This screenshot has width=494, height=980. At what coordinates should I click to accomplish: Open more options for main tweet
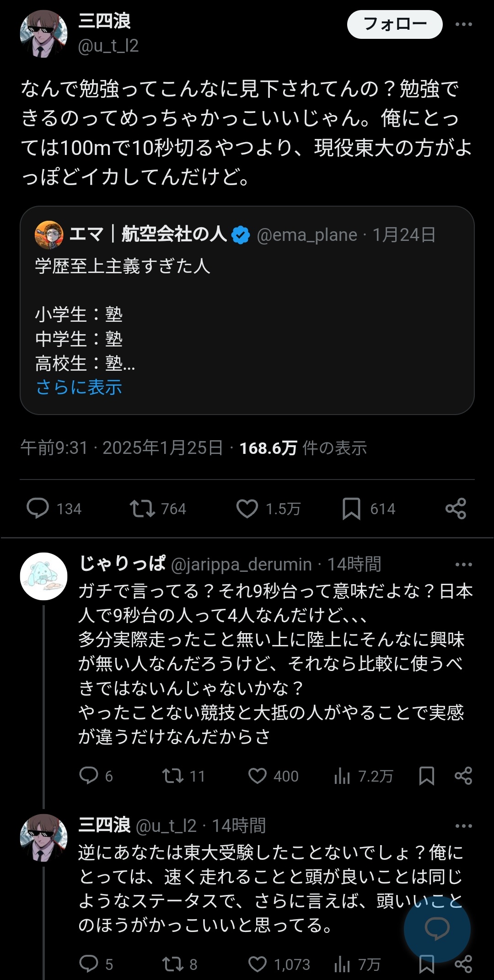(x=463, y=24)
